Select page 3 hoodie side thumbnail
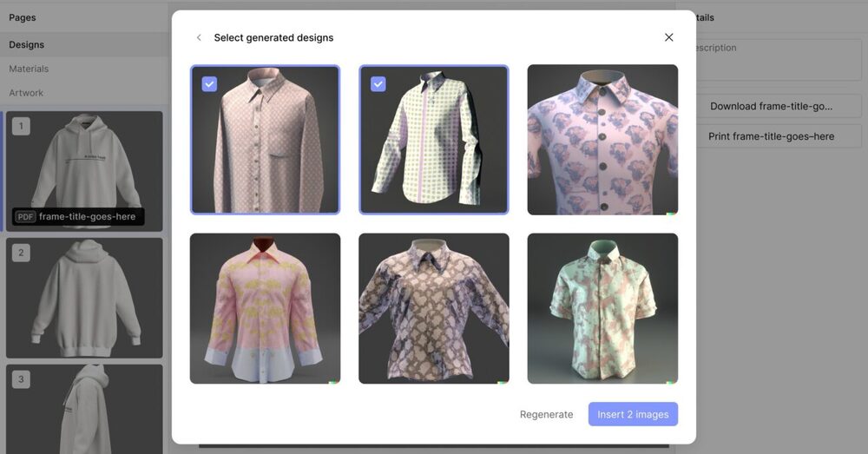 point(85,408)
